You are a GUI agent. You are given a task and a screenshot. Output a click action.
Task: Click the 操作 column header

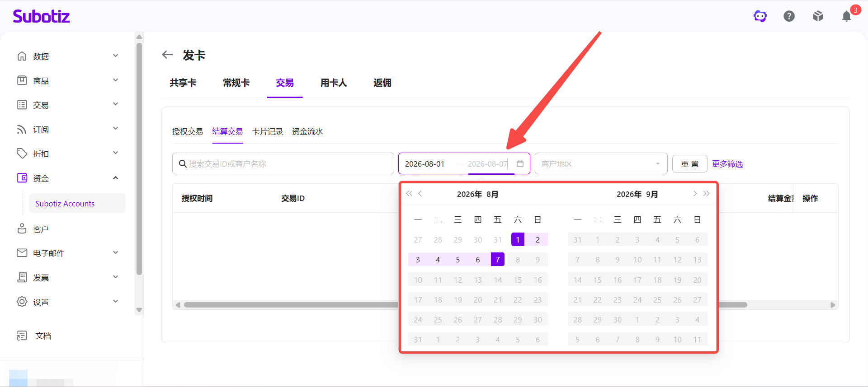click(810, 198)
